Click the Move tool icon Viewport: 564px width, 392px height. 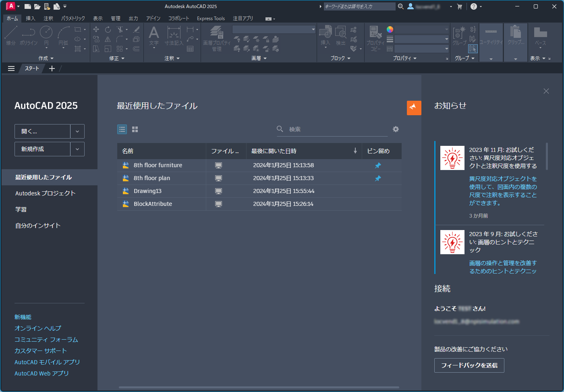tap(96, 29)
